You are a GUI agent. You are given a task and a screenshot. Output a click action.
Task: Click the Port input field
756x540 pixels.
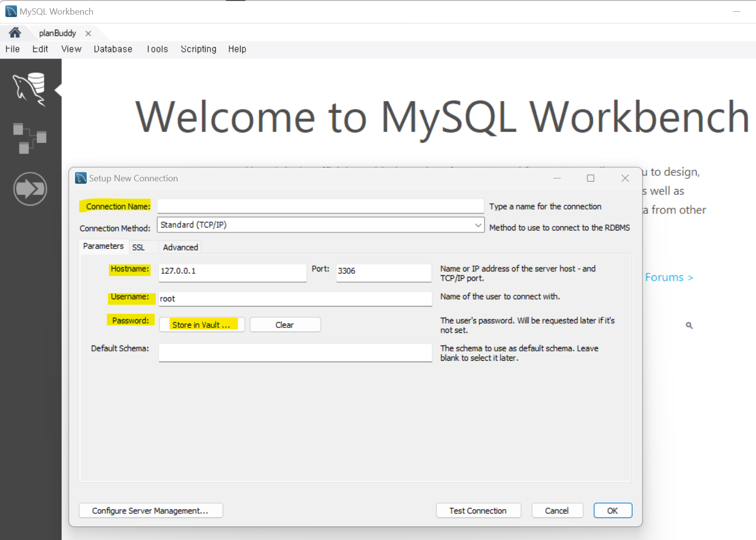(x=384, y=272)
